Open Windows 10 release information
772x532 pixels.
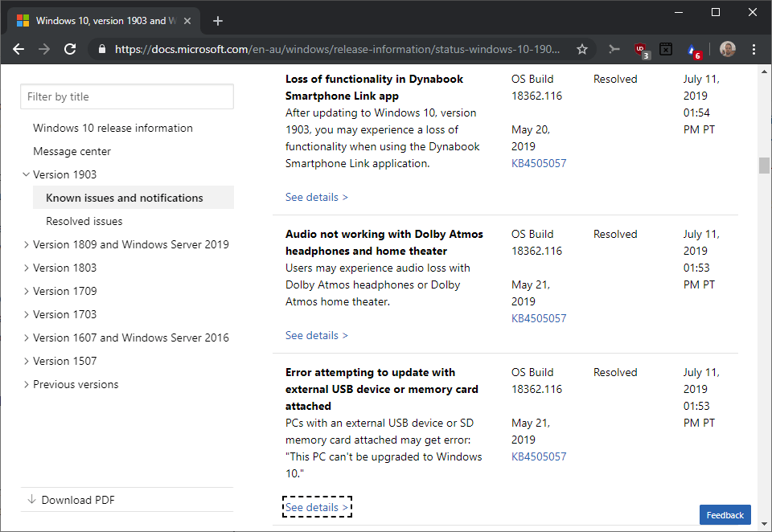tap(113, 128)
